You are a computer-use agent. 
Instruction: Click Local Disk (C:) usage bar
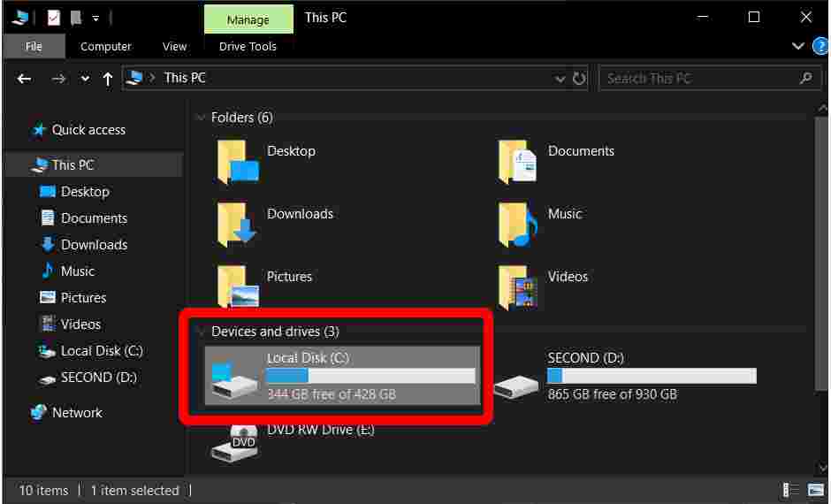pos(371,376)
